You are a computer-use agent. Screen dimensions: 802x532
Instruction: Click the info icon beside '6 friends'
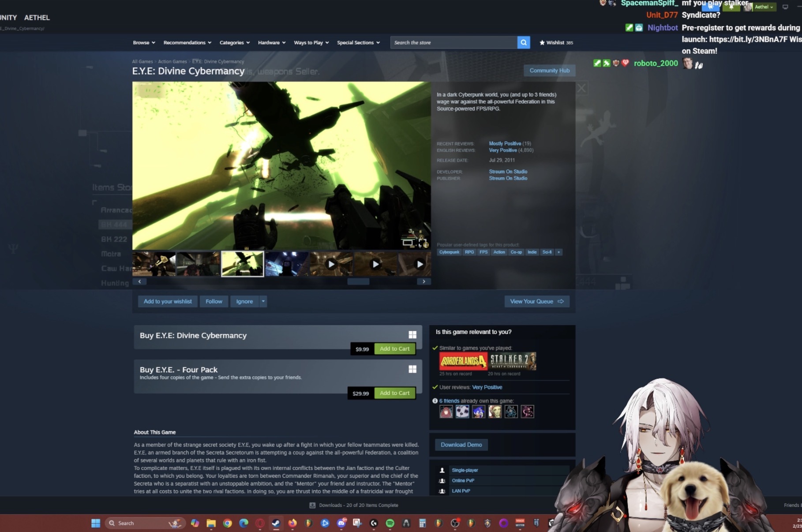pyautogui.click(x=435, y=401)
